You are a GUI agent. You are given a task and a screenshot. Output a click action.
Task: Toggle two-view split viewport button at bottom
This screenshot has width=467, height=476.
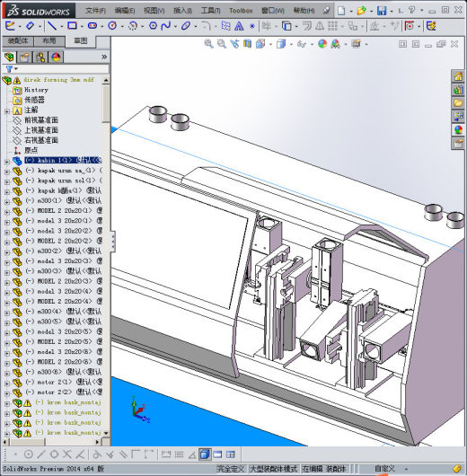[x=217, y=454]
